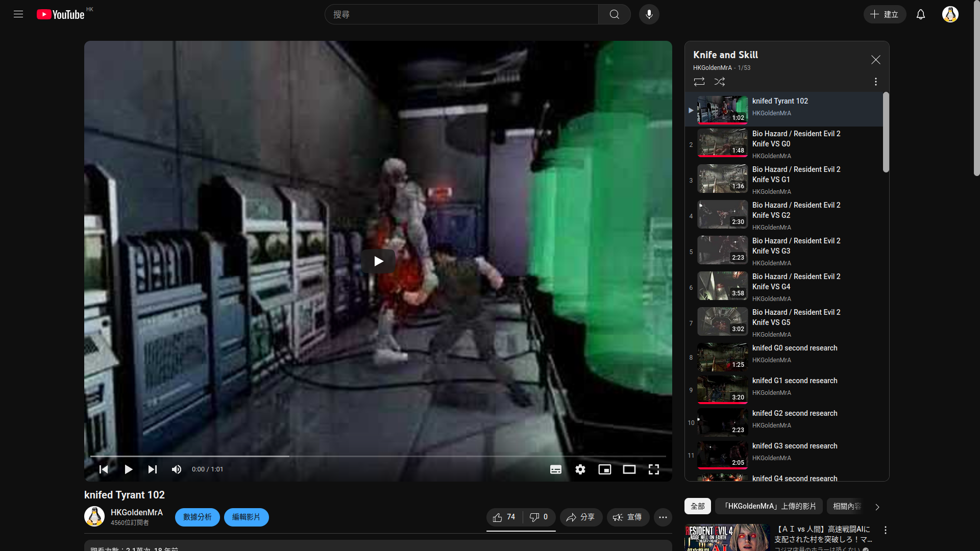Open the Resident Evil 4 recommended thumbnail

pos(727,538)
